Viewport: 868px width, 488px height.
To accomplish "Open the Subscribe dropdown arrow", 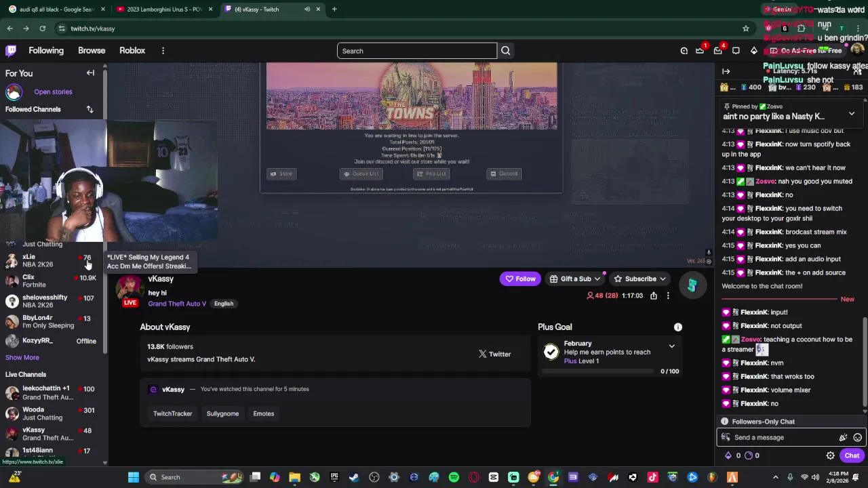I will (x=663, y=279).
